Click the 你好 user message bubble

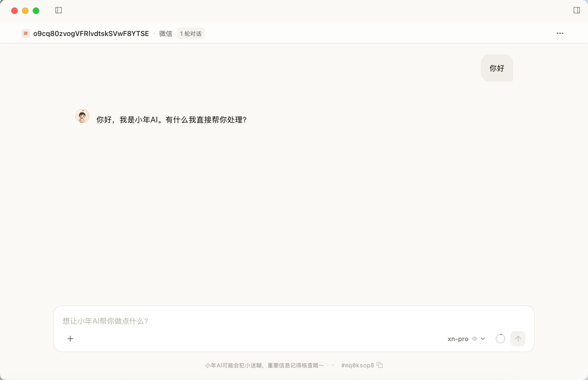(497, 68)
